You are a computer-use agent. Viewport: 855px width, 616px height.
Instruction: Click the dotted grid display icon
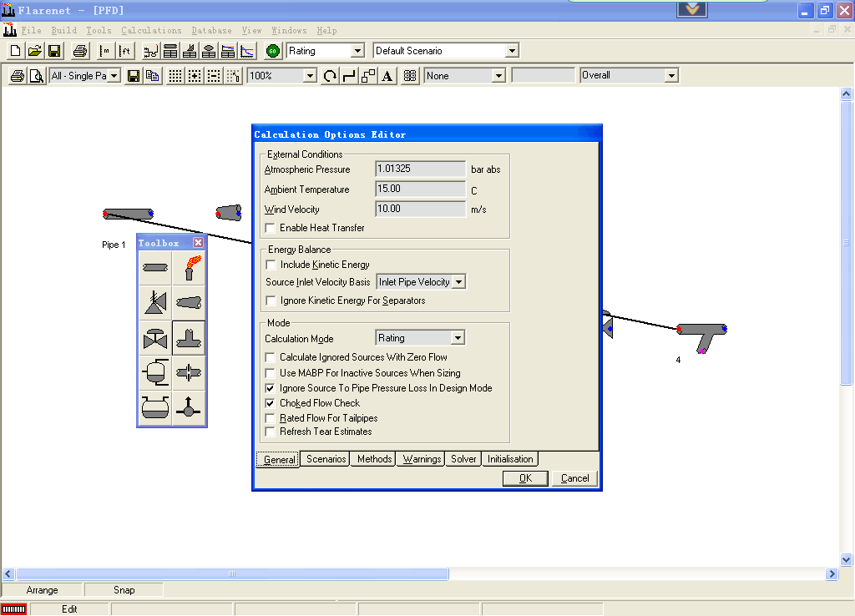tap(175, 76)
